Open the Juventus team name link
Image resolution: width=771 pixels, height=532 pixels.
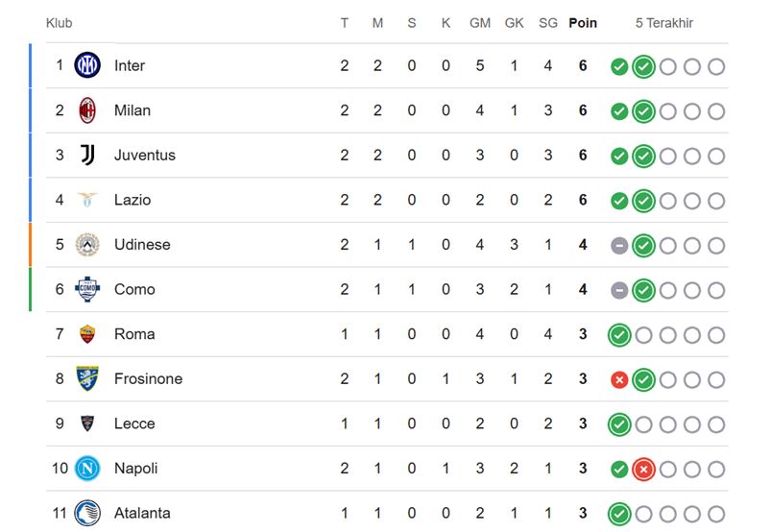pyautogui.click(x=145, y=155)
